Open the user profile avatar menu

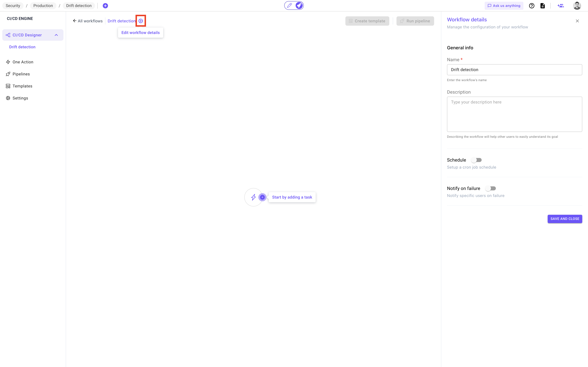tap(577, 6)
